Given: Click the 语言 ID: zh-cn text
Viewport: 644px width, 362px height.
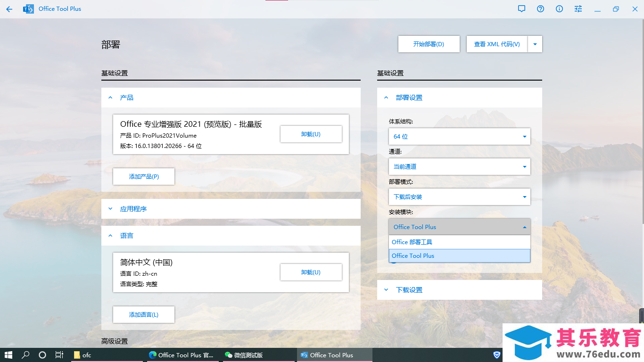Looking at the screenshot, I should [x=139, y=273].
